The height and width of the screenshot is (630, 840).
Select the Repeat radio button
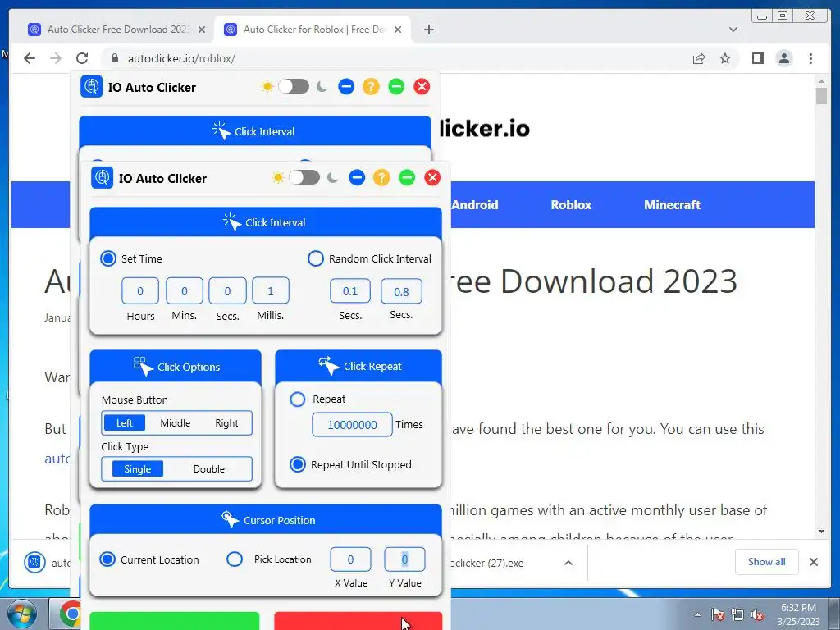297,399
